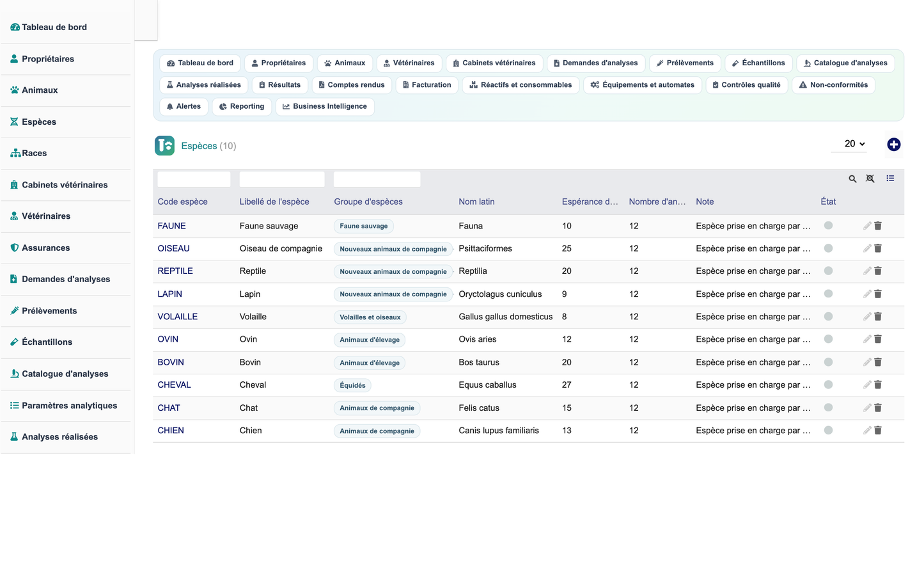Click the Libellé de l'espèce filter field
This screenshot has height=572, width=924.
[282, 179]
